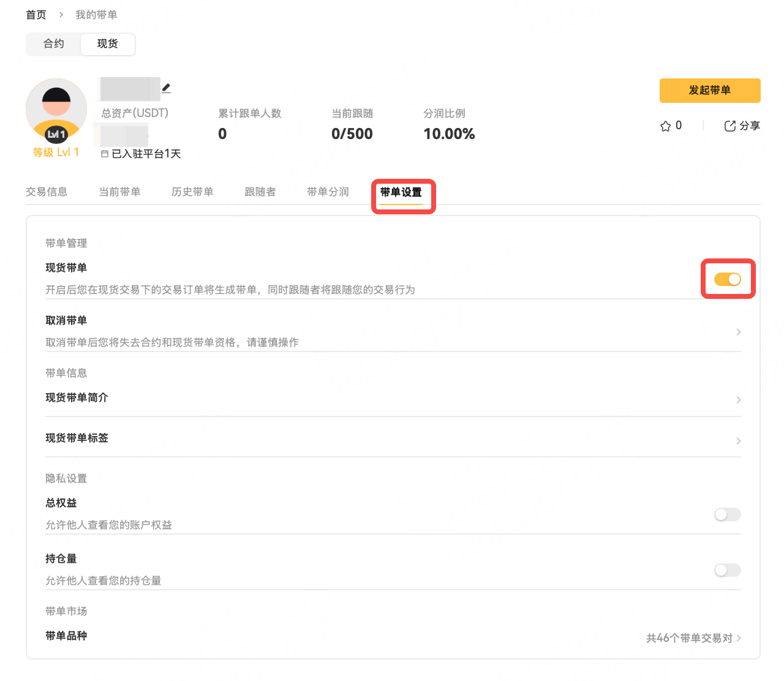784x681 pixels.
Task: Switch to the 合约 tab
Action: (x=54, y=44)
